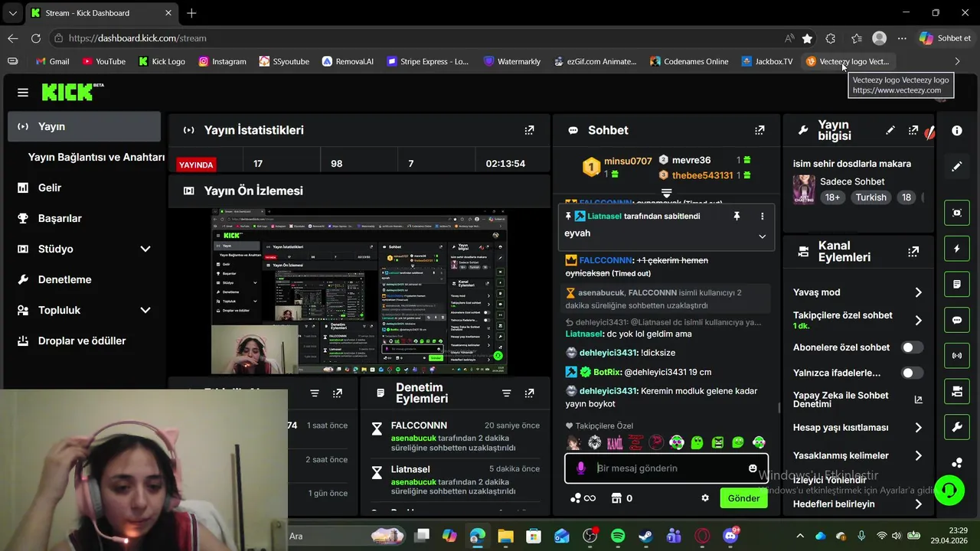Open Discord from the taskbar
Screen dimensions: 980x551
coord(730,536)
